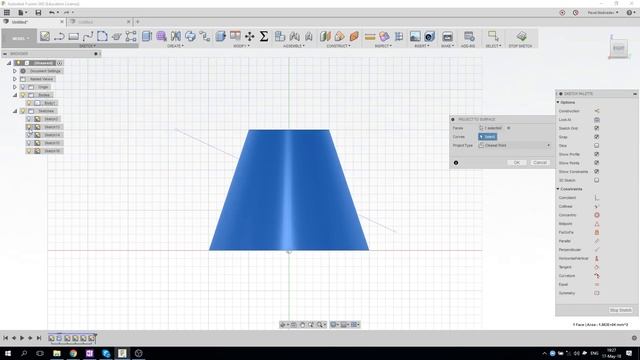This screenshot has width=640, height=360.
Task: Toggle the Show Points checkbox
Action: tap(597, 163)
